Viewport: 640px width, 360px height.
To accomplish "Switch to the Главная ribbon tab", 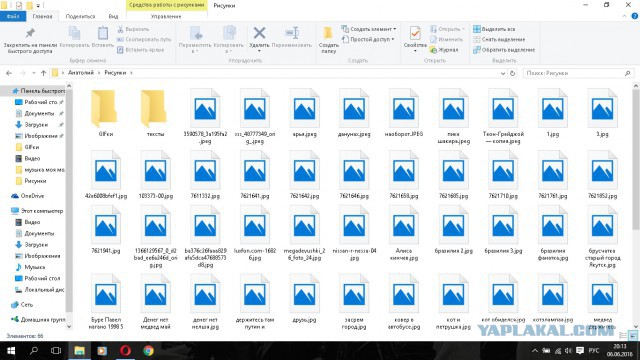I will pos(42,16).
